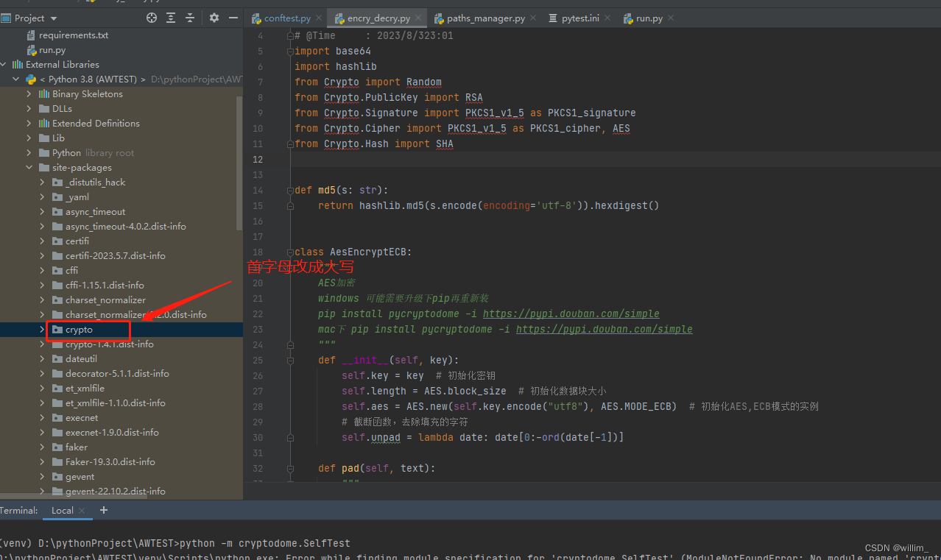Open the Project panel settings gear
941x560 pixels.
click(x=213, y=18)
